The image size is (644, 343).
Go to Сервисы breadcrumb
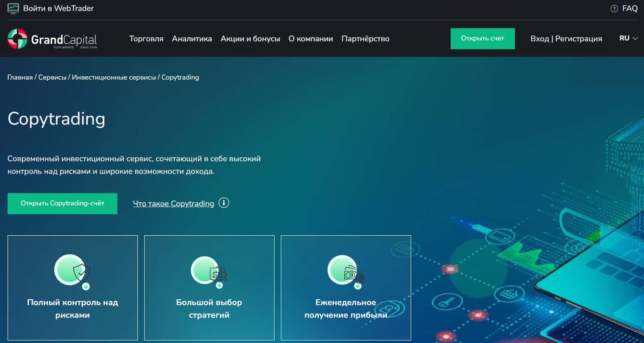52,77
